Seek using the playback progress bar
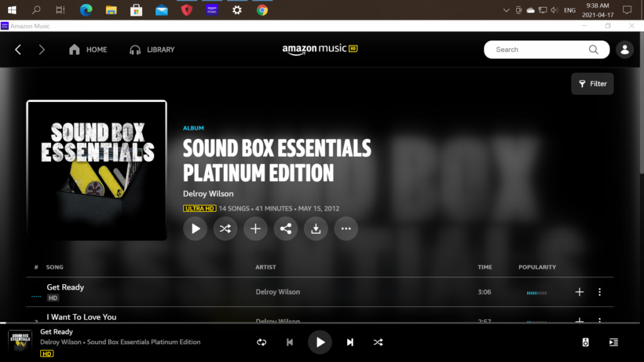 (320, 323)
